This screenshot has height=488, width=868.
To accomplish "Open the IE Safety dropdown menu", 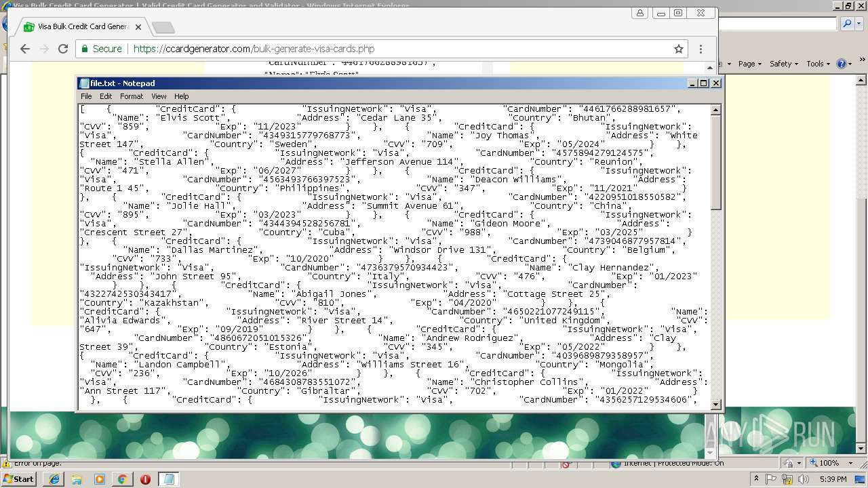I will tap(783, 64).
